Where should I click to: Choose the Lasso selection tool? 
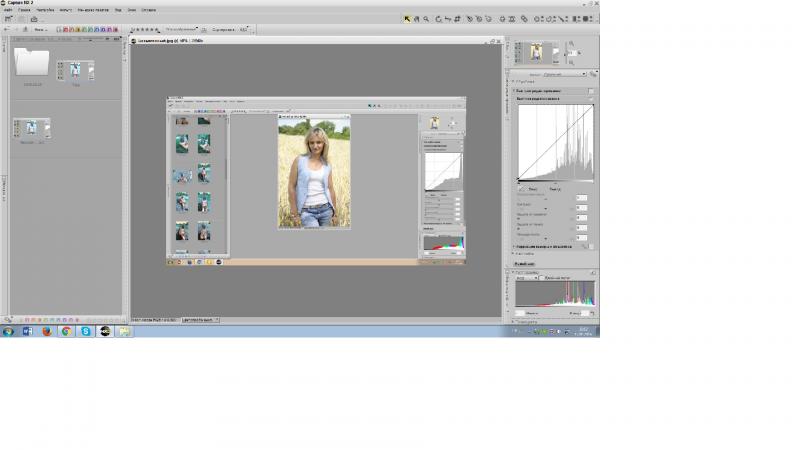click(551, 19)
